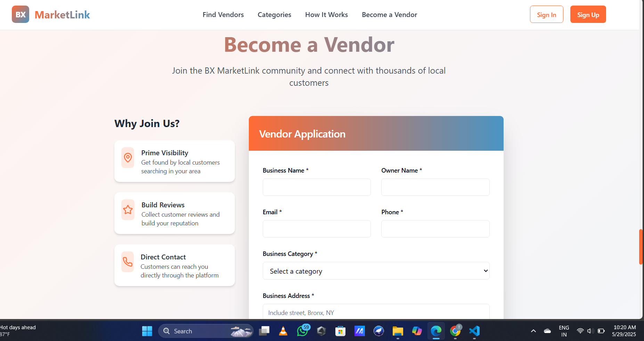The width and height of the screenshot is (644, 341).
Task: Open the Business Category dropdown
Action: click(x=376, y=271)
